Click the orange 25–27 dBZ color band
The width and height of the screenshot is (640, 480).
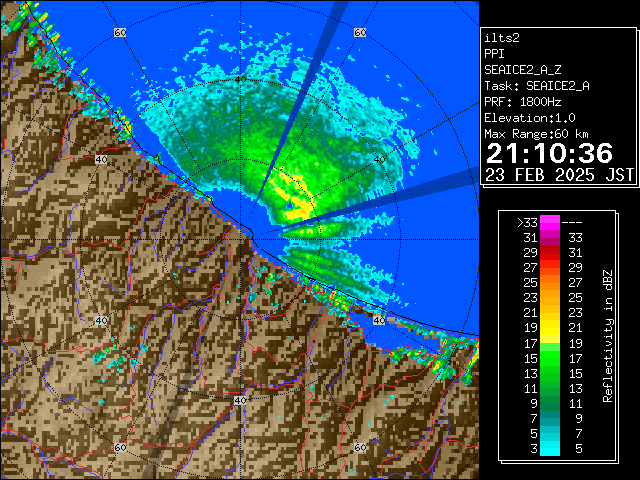550,282
